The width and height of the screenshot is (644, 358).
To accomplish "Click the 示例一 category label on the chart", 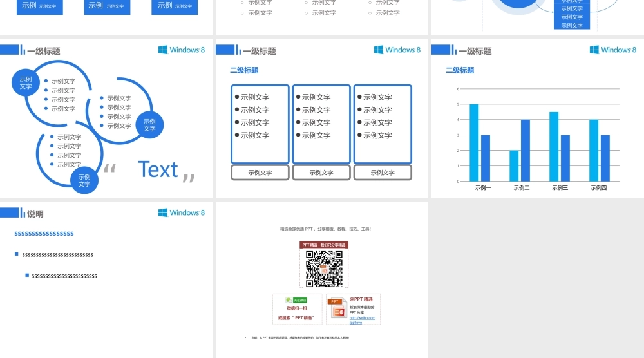I will pos(482,187).
